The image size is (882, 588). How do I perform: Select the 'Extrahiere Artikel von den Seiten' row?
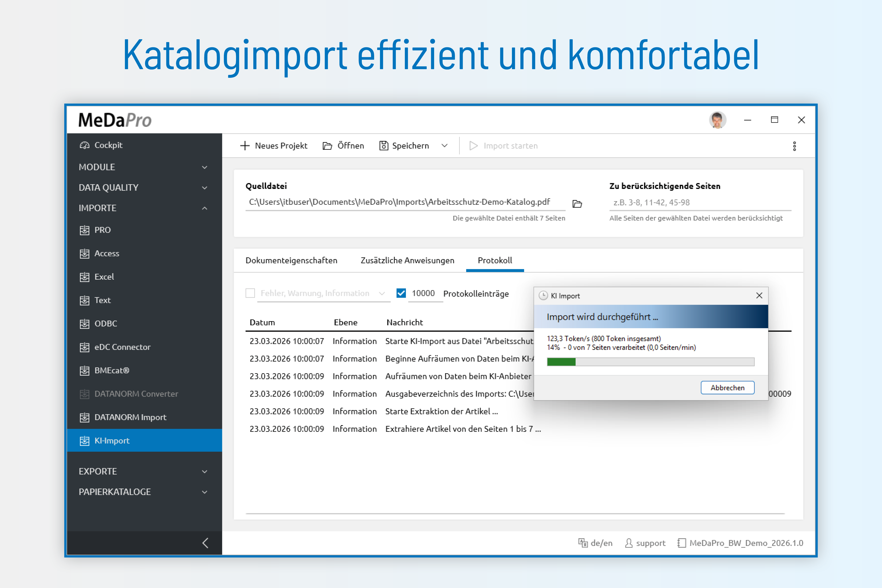coord(518,429)
